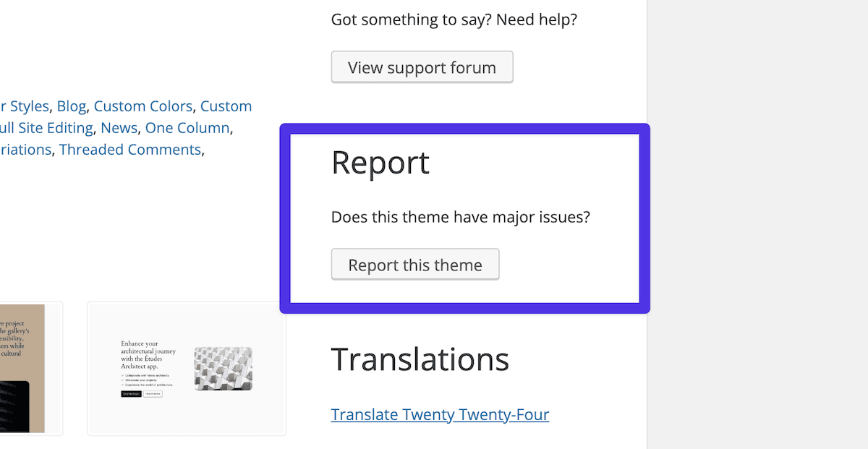Open the Blog tag link
This screenshot has height=449, width=868.
click(71, 106)
